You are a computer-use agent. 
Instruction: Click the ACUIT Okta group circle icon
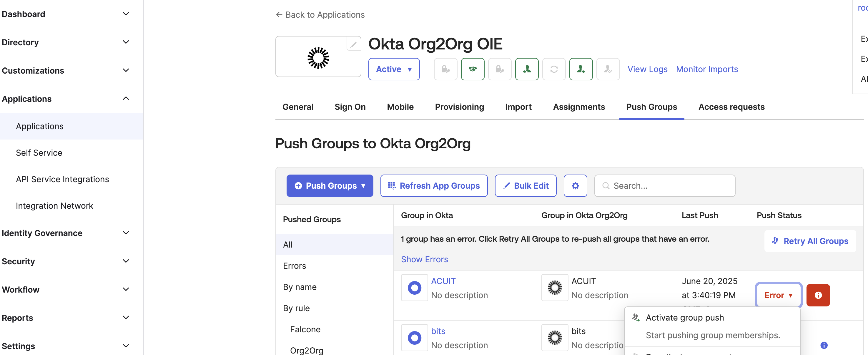point(414,288)
